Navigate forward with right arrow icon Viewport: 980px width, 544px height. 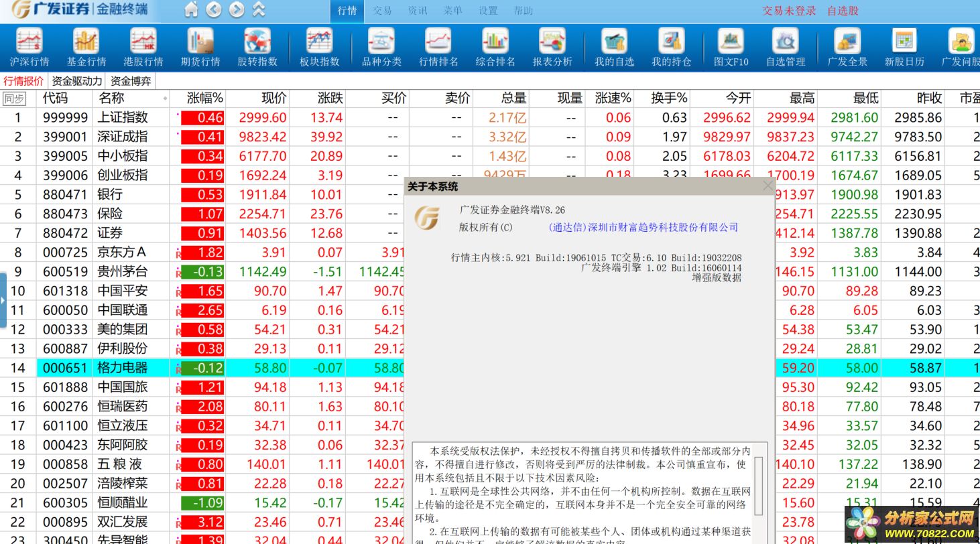pos(236,10)
